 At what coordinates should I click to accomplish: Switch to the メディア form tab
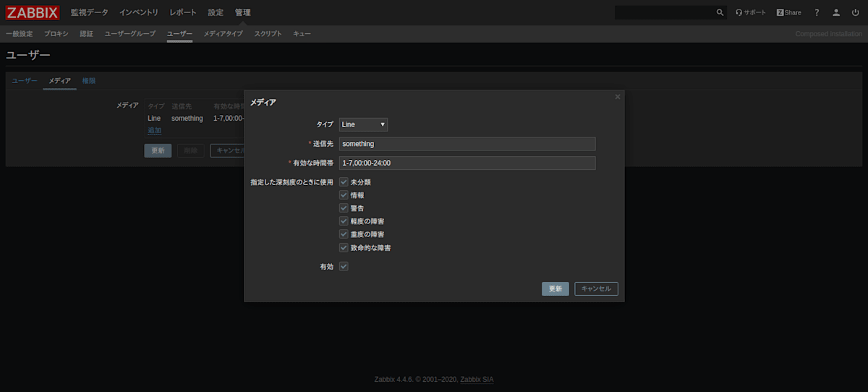pyautogui.click(x=59, y=81)
